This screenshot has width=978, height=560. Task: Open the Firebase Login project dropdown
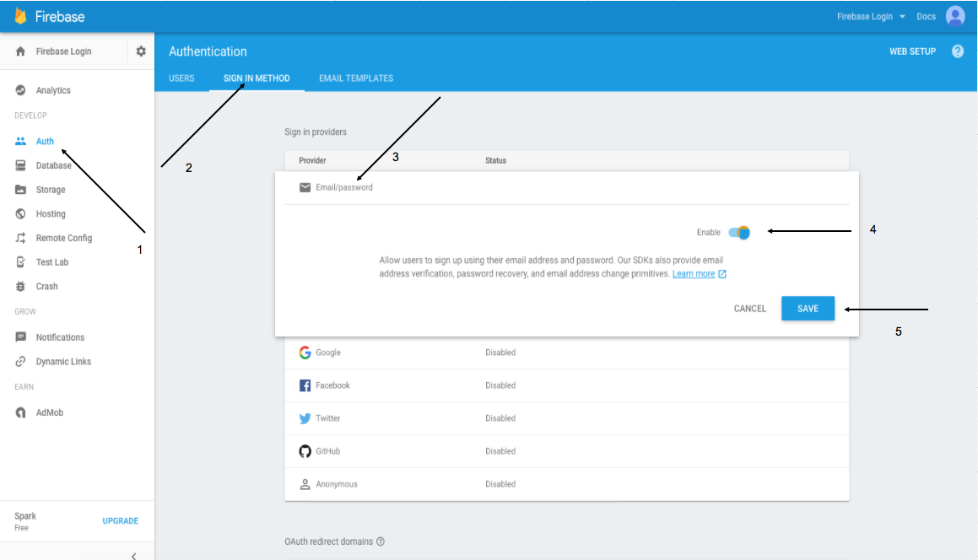871,17
